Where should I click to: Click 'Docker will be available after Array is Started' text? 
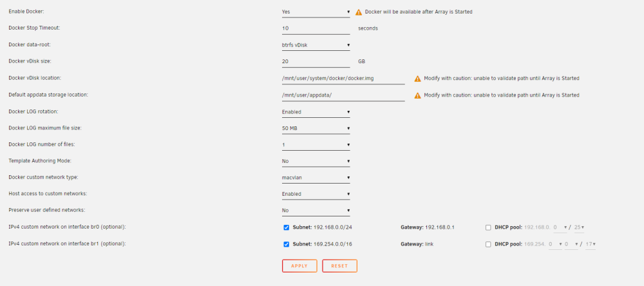coord(419,12)
